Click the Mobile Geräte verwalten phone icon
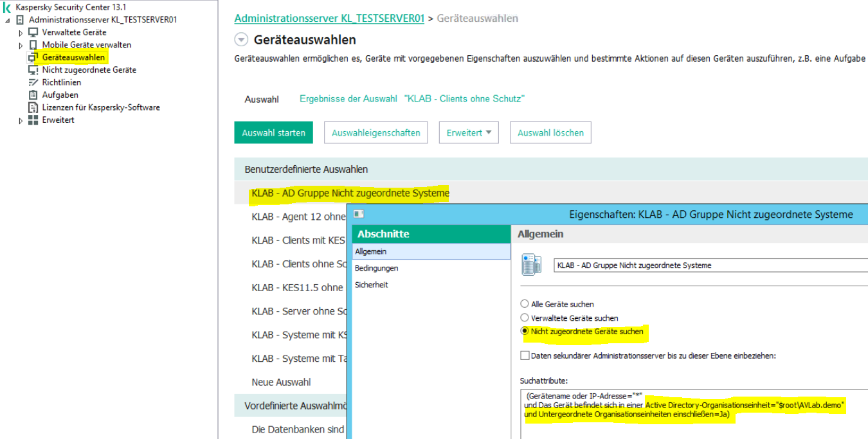This screenshot has width=868, height=439. click(33, 45)
